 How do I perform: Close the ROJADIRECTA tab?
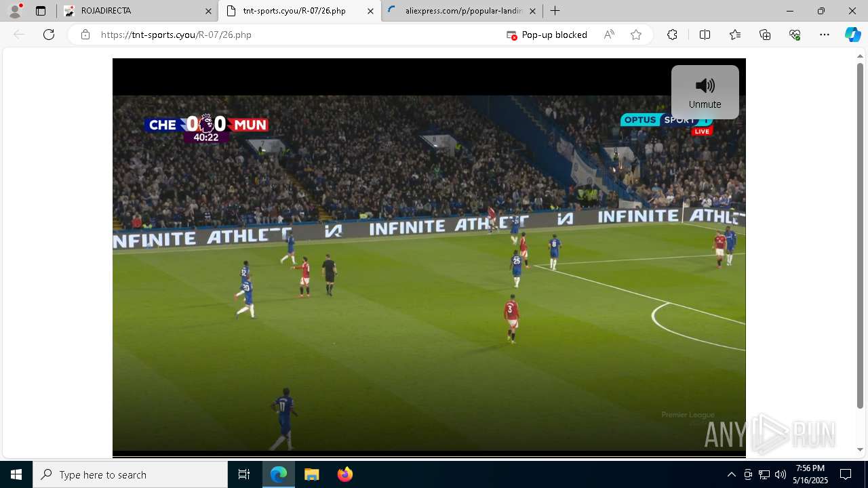pos(208,11)
